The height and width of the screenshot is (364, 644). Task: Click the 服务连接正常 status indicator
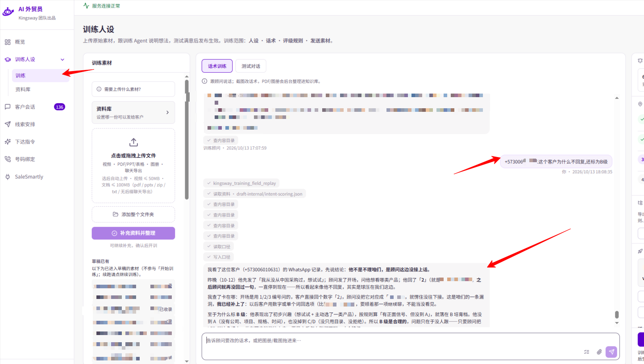pos(102,6)
